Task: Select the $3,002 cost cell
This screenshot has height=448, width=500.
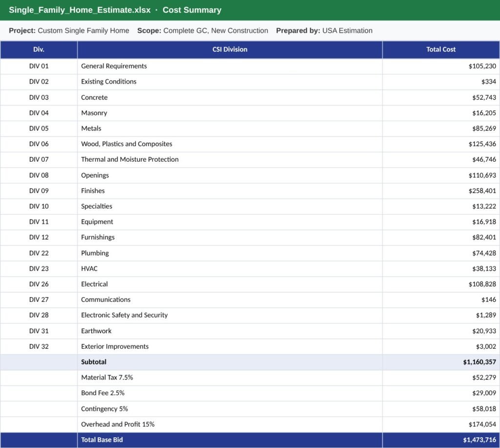Action: click(x=441, y=346)
